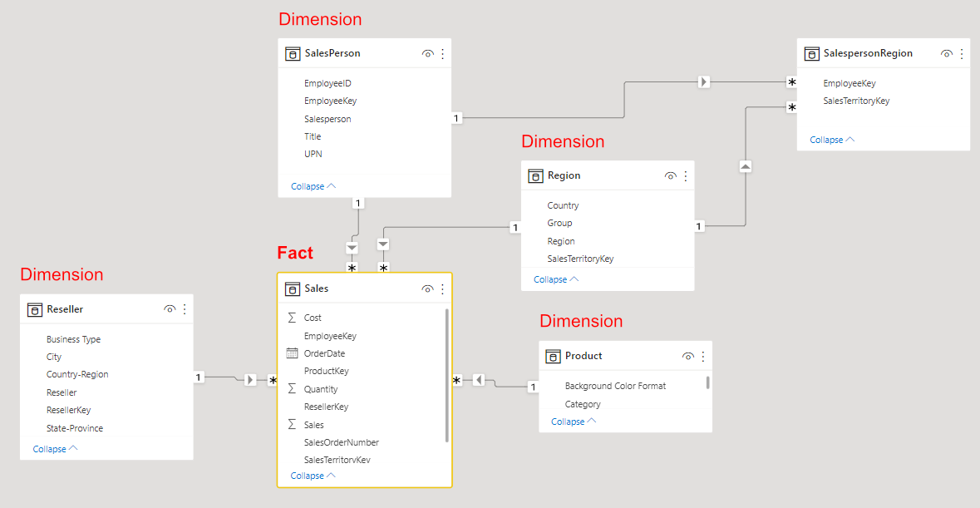Click the Product table icon
The height and width of the screenshot is (508, 980).
553,356
